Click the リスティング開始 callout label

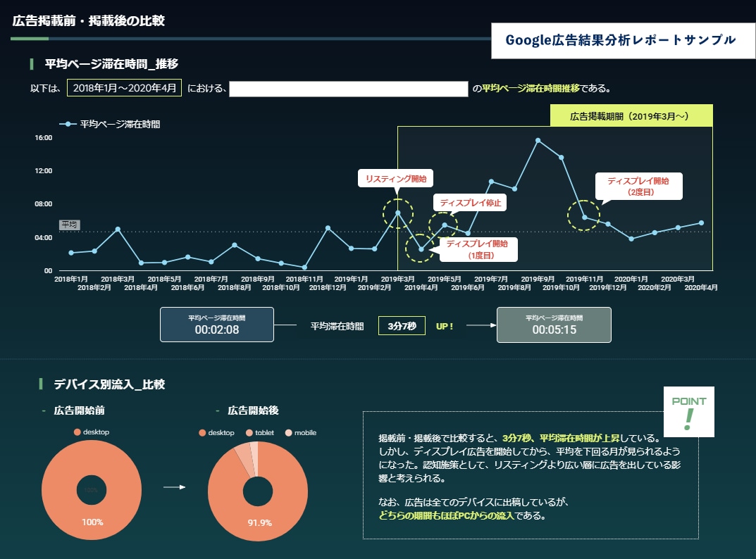point(396,179)
